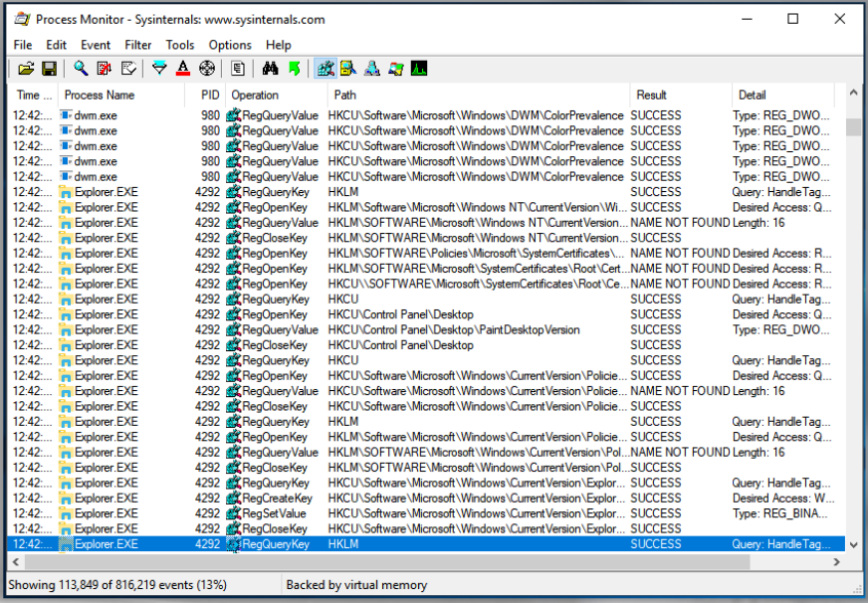Toggle Show Profiling Events graph icon
Image resolution: width=868 pixels, height=603 pixels.
click(x=419, y=69)
